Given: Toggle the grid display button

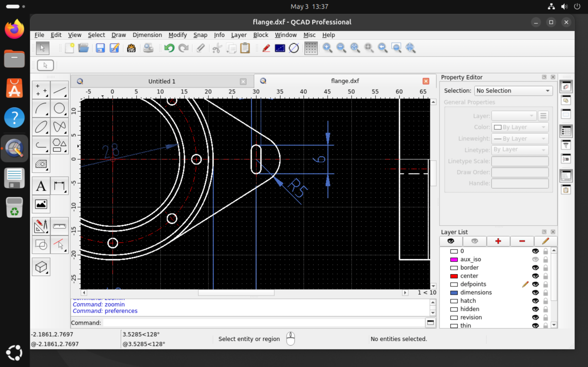Looking at the screenshot, I should [311, 48].
